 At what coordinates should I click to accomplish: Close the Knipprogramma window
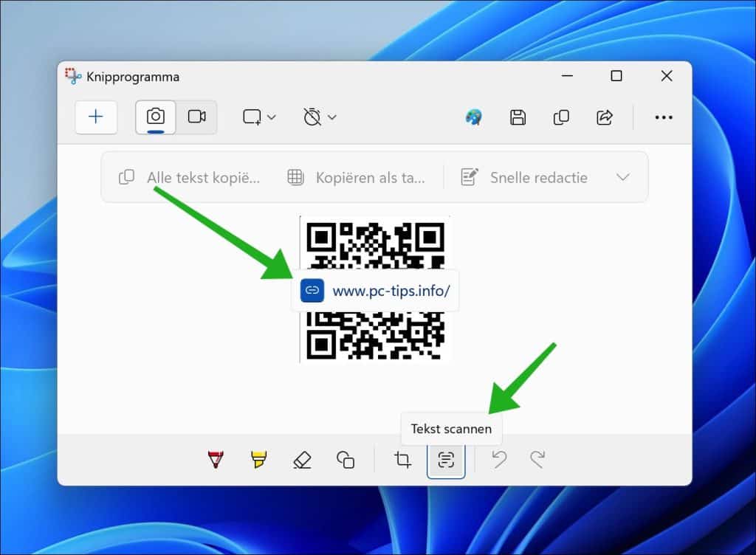click(667, 75)
